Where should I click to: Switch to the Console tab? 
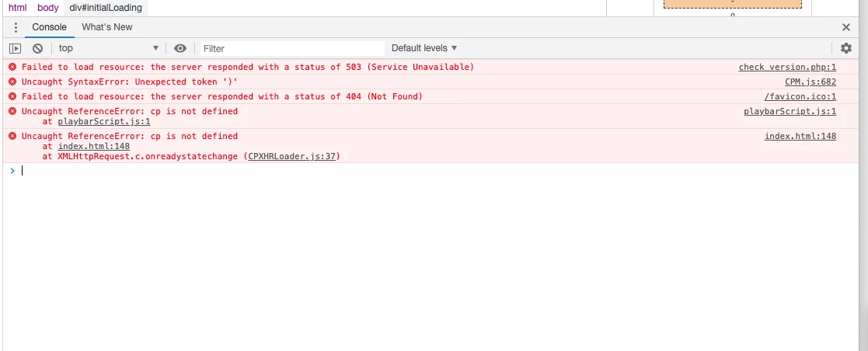49,27
